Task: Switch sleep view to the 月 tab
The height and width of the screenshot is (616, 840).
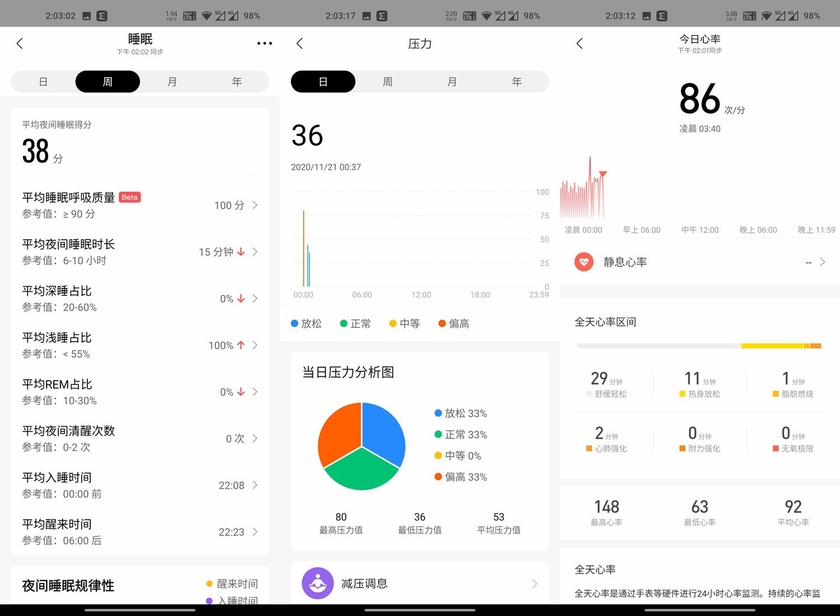Action: click(x=172, y=81)
